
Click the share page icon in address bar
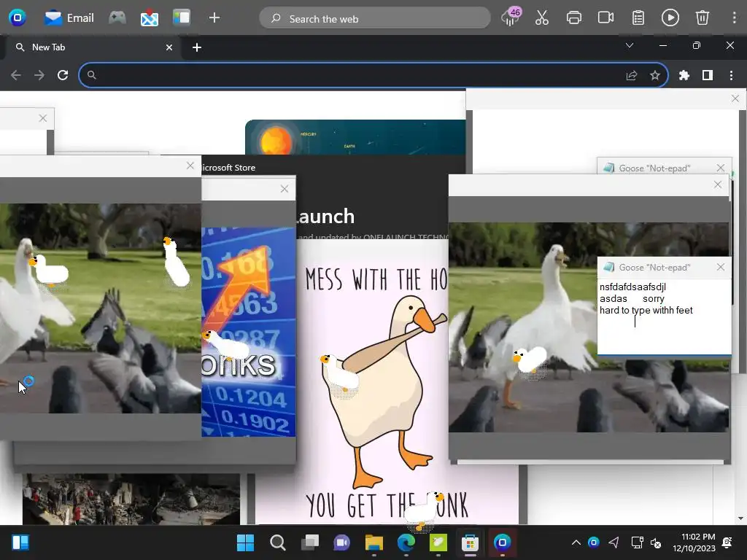point(631,75)
